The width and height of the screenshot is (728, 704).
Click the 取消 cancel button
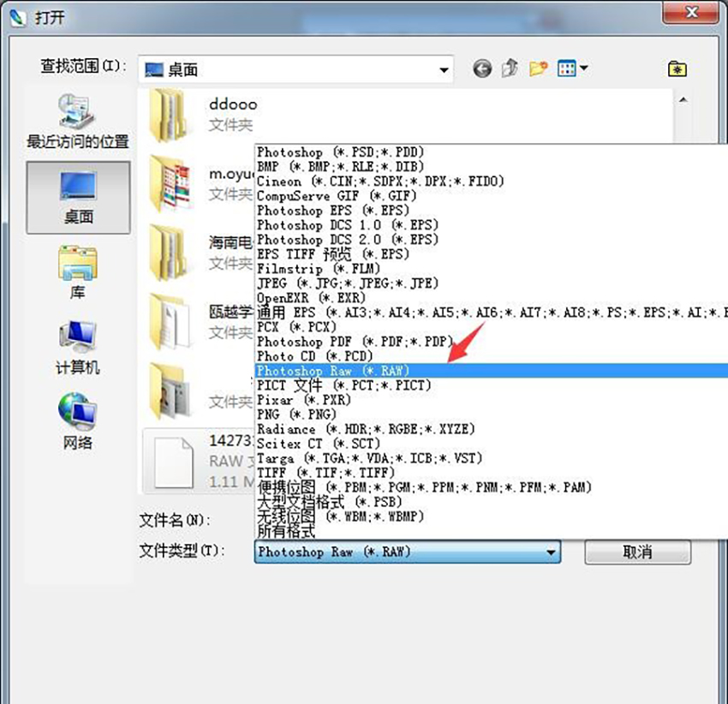coord(637,552)
